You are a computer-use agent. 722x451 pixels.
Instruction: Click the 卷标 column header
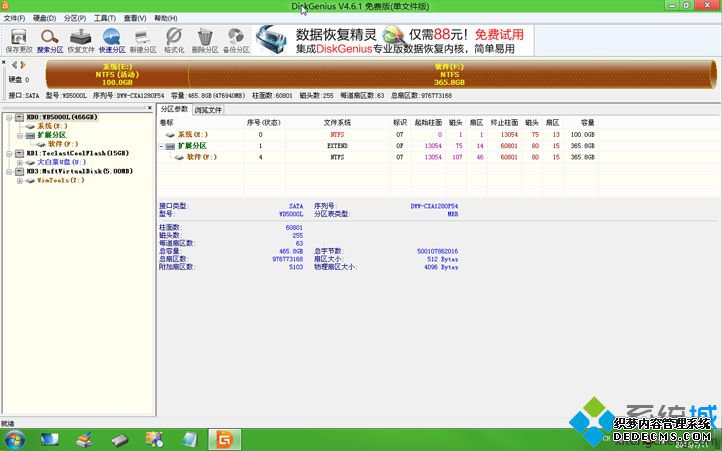click(x=166, y=123)
